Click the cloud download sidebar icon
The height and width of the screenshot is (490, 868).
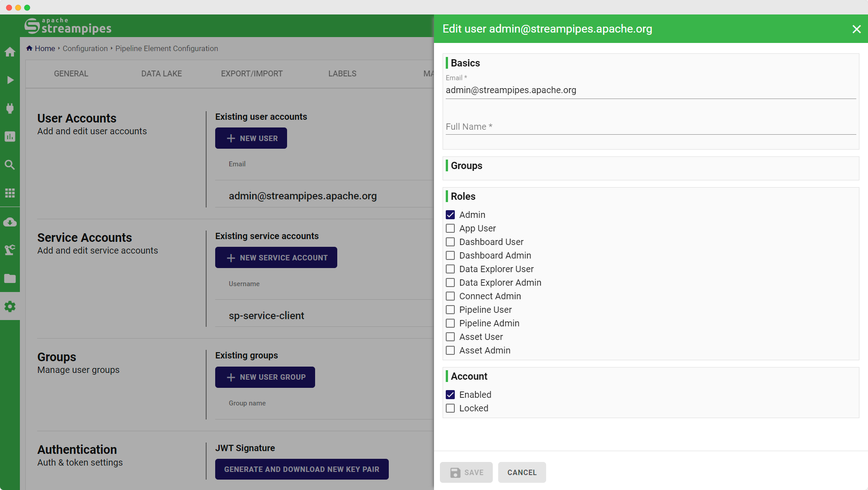point(10,222)
